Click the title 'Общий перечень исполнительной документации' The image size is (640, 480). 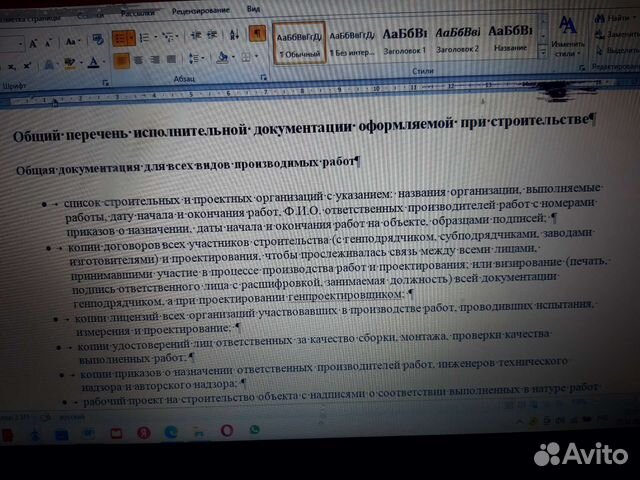click(x=183, y=131)
